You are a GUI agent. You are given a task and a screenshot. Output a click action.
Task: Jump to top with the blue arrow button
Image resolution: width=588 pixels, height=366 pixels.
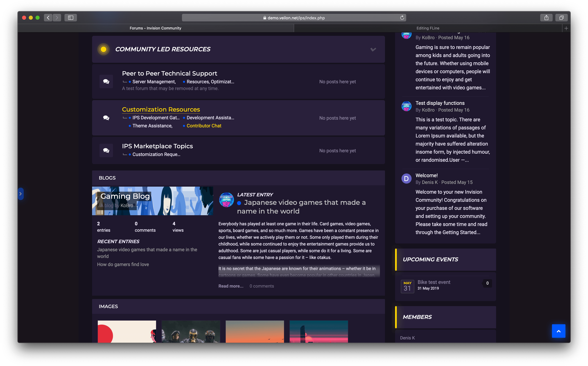point(559,331)
